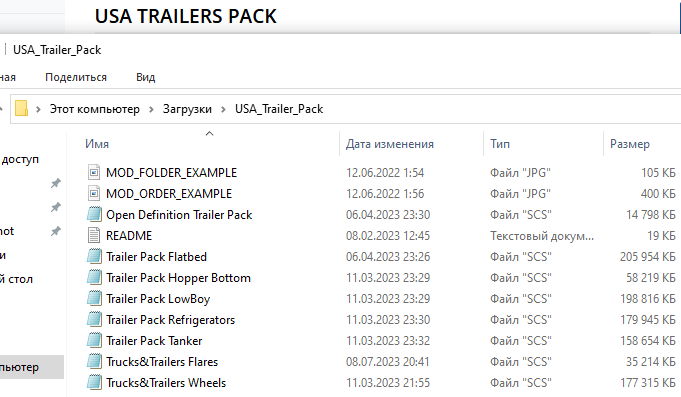Expand chevron before Этот компьютер in breadcrumb

click(38, 109)
